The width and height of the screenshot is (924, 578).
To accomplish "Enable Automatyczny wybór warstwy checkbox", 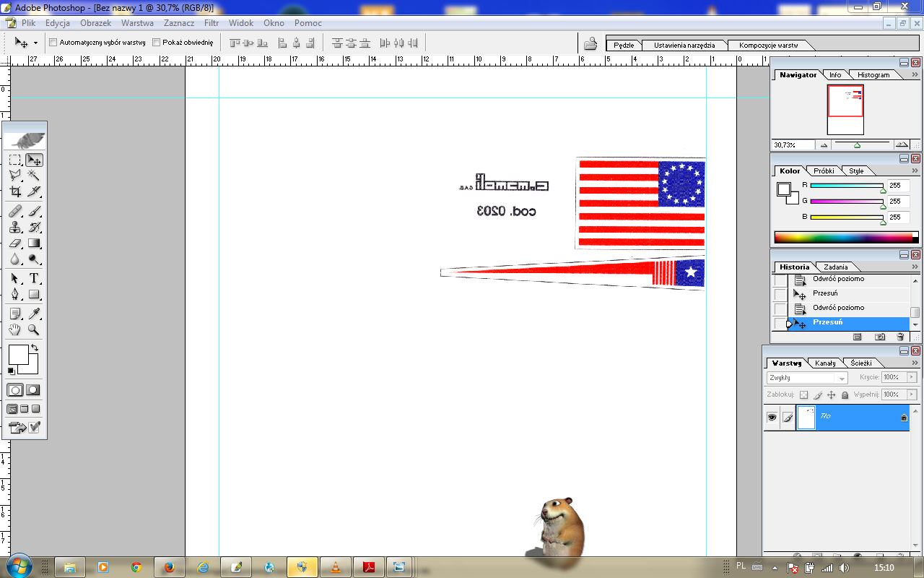I will [x=53, y=43].
